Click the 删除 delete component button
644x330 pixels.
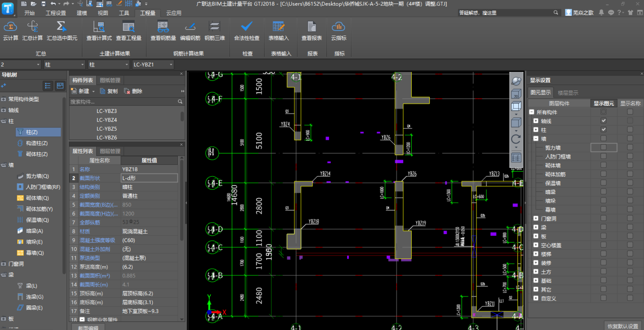click(133, 91)
